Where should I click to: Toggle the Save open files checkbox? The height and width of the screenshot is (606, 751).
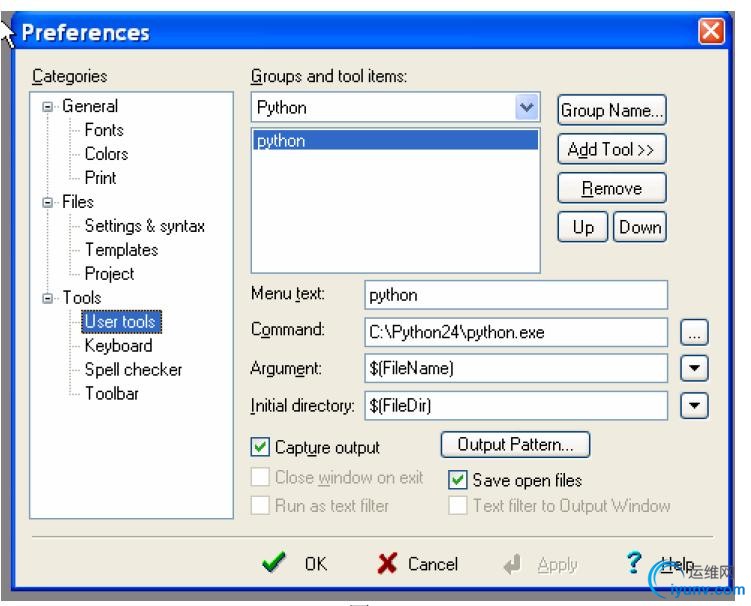tap(457, 480)
